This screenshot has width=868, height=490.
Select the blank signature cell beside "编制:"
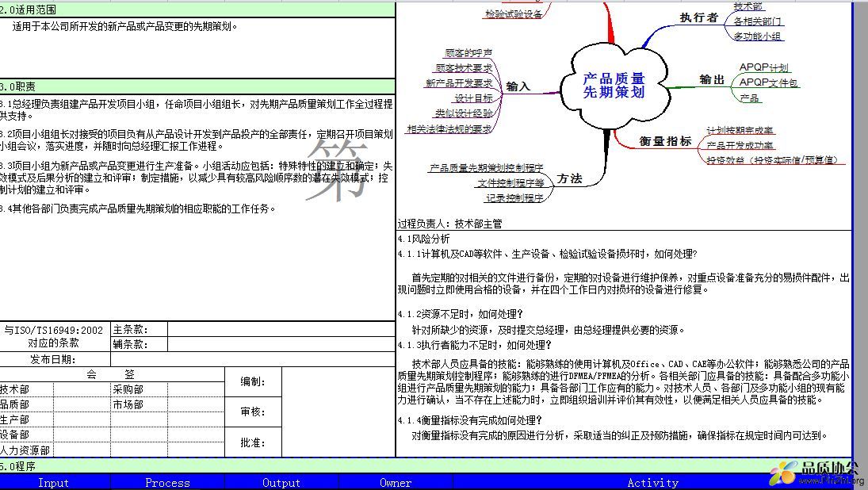click(x=338, y=381)
